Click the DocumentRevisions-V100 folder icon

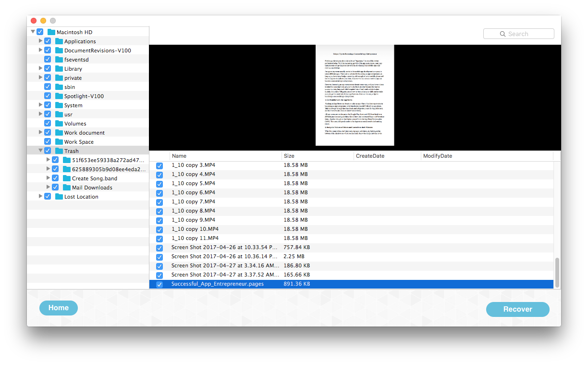pyautogui.click(x=59, y=50)
